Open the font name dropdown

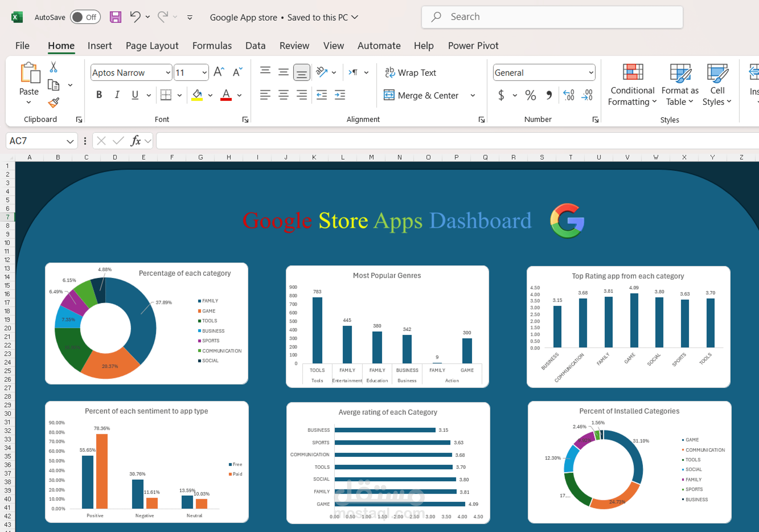168,72
